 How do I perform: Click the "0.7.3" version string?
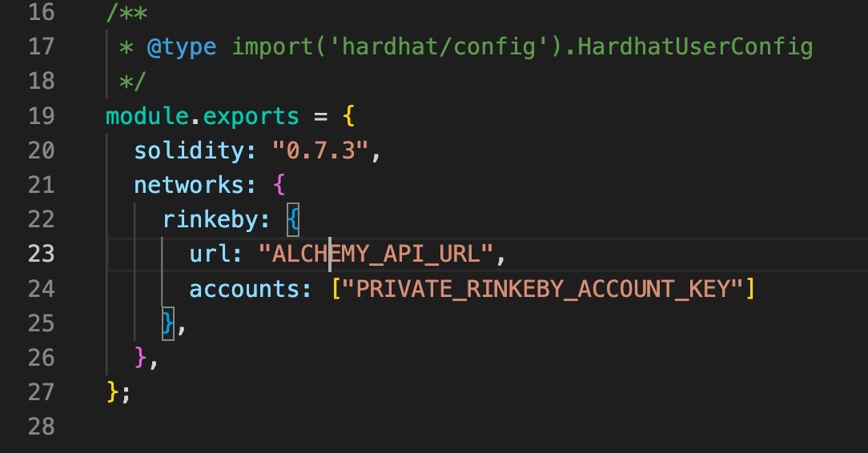click(320, 150)
